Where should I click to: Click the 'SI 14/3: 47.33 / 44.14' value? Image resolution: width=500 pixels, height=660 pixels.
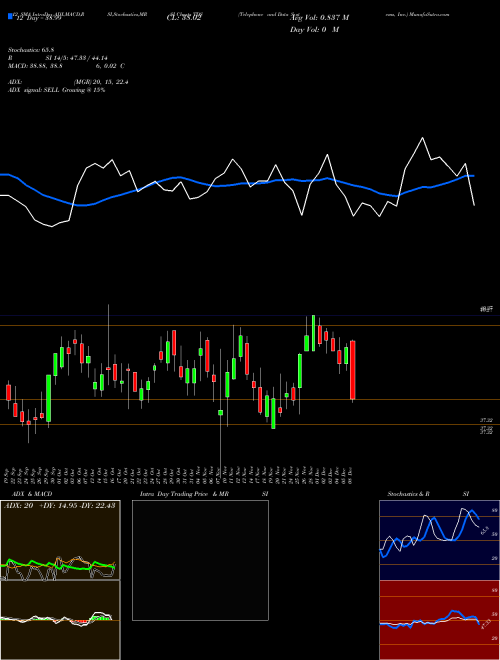click(75, 58)
